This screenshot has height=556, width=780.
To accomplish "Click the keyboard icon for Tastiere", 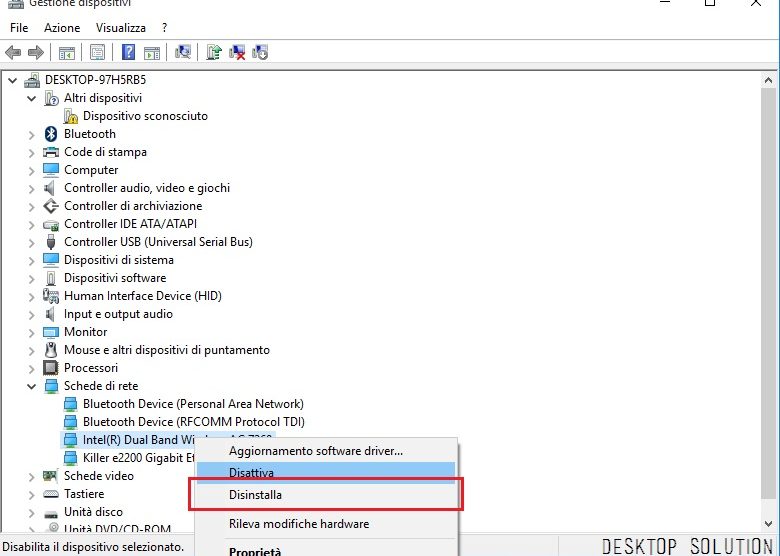I will click(51, 494).
